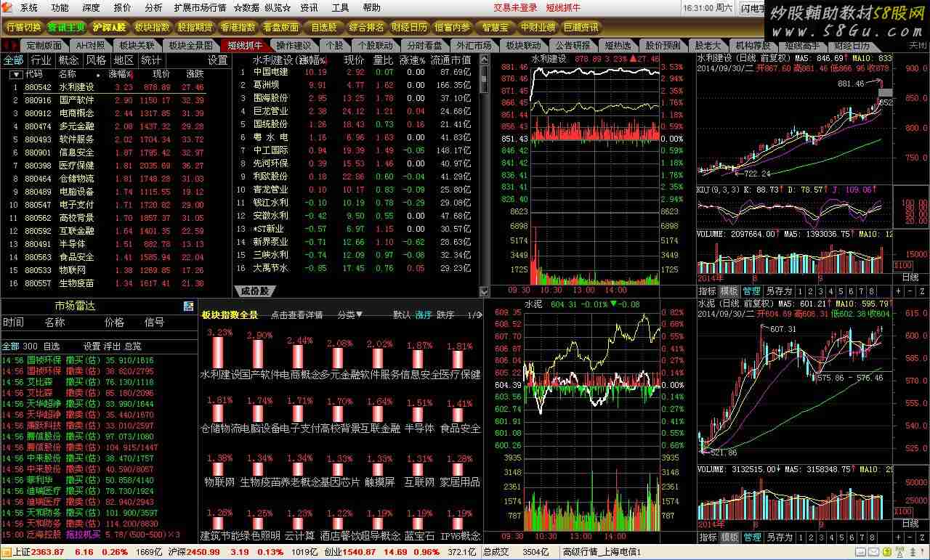Open the column dropdown arrow beside 代码
Image resolution: width=930 pixels, height=560 pixels.
[x=15, y=74]
